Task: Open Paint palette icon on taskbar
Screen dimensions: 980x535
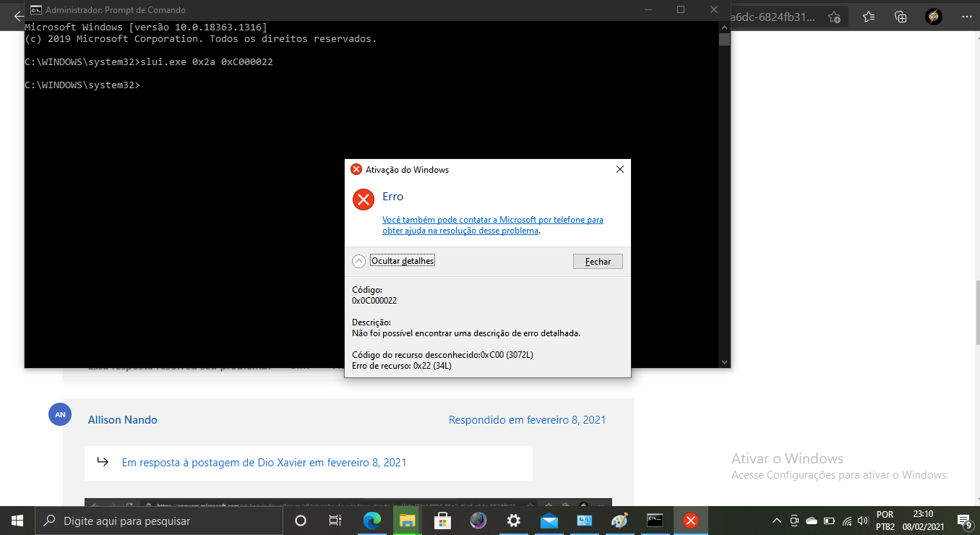Action: click(x=619, y=521)
